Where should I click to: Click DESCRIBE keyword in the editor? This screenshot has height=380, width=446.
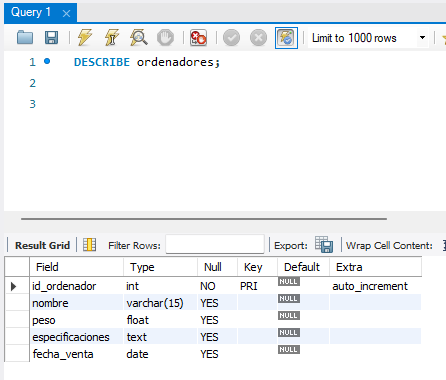pos(102,62)
